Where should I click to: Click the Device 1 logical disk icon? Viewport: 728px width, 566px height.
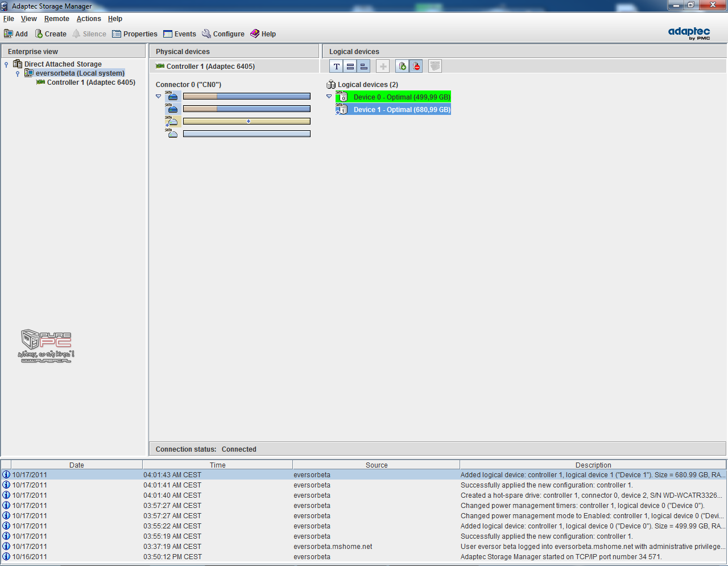(341, 109)
